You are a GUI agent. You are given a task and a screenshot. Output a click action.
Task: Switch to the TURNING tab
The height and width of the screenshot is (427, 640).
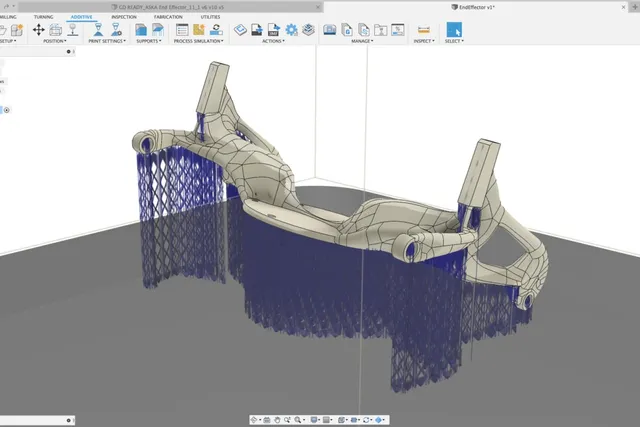pos(44,17)
